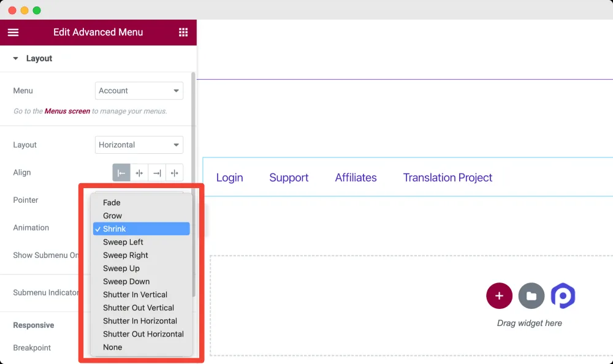Open the Layout dropdown showing Horizontal
The height and width of the screenshot is (364, 613).
click(139, 145)
